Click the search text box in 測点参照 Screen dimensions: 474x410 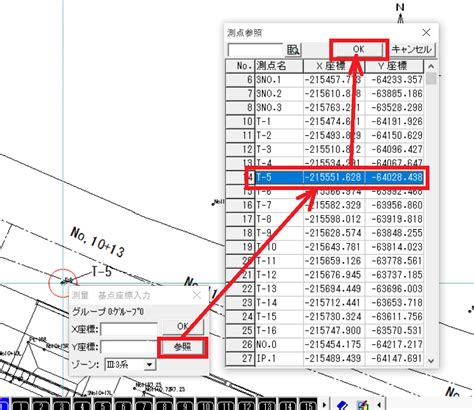(x=255, y=50)
